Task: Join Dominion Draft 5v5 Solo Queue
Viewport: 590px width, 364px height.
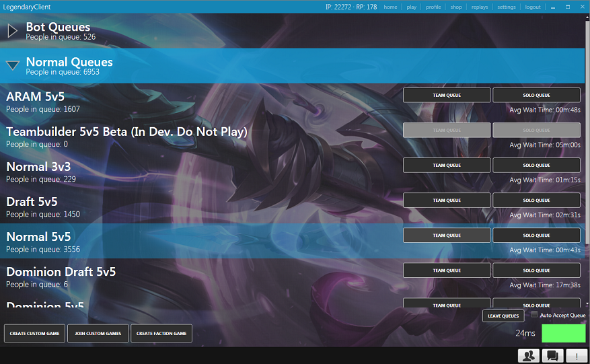Action: tap(536, 270)
